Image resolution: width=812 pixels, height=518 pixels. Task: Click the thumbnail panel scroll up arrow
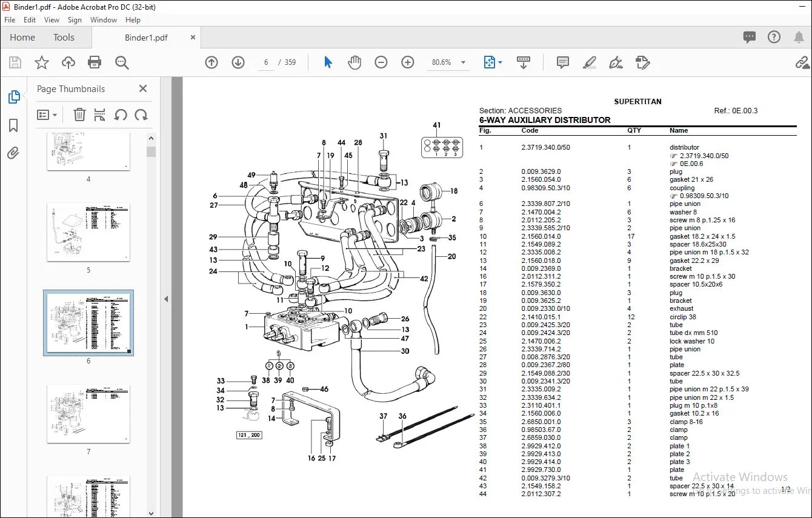[x=151, y=138]
